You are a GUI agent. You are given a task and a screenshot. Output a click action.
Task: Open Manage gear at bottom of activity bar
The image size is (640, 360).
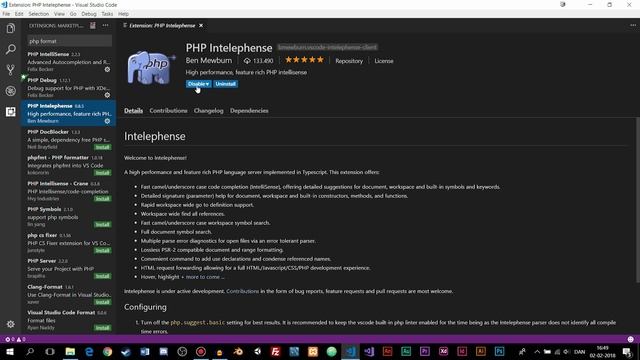[11, 324]
